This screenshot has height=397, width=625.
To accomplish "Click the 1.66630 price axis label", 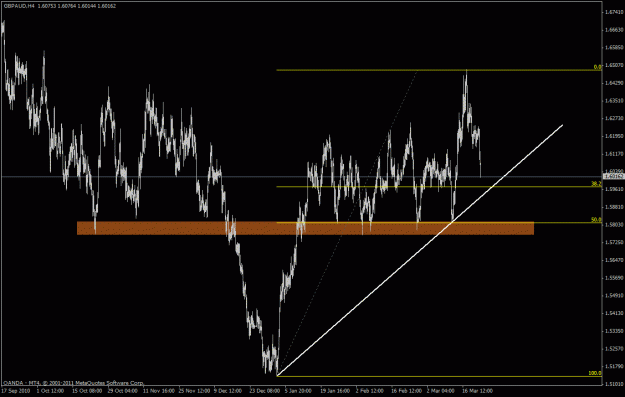I will point(614,30).
